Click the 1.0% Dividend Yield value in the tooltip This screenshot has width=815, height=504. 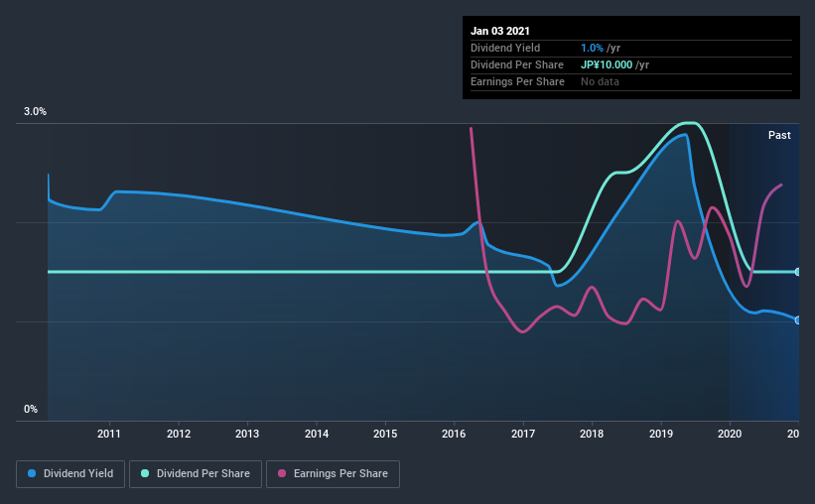pos(592,48)
